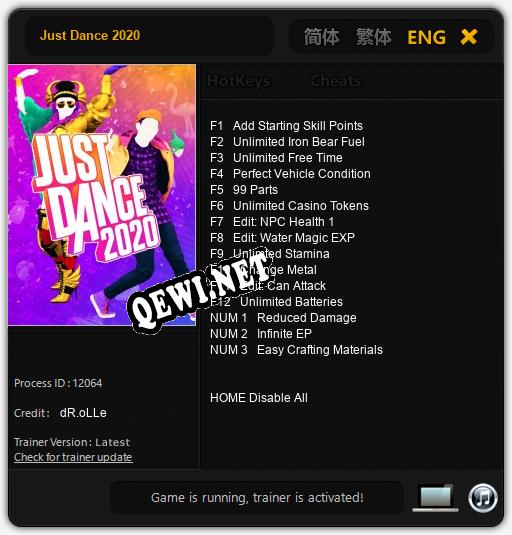Viewport: 512px width, 535px height.
Task: Select F1 Add Starting Skill Points
Action: coord(286,126)
